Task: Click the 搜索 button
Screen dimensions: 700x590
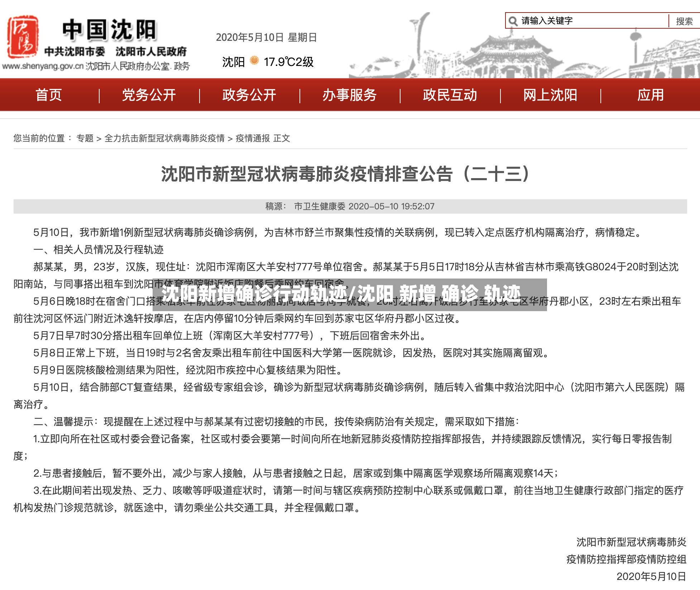Action: (684, 21)
